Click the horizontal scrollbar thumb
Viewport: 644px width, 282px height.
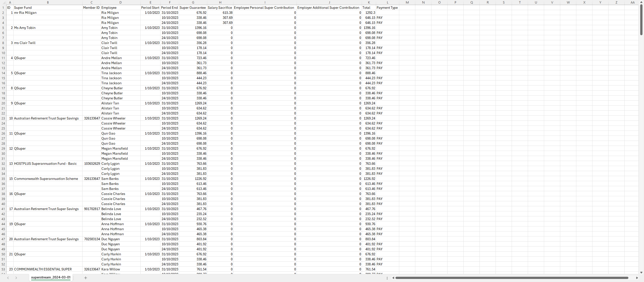coord(512,278)
